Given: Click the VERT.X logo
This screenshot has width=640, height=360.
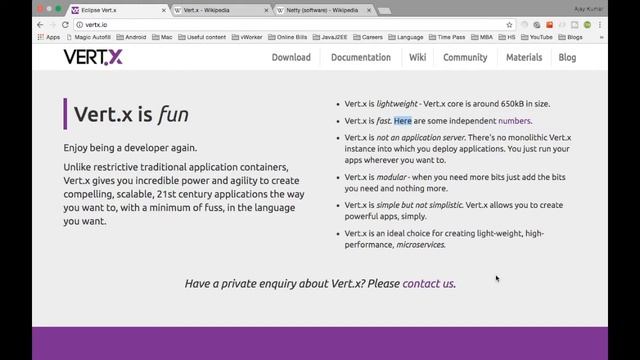Looking at the screenshot, I should tap(93, 57).
